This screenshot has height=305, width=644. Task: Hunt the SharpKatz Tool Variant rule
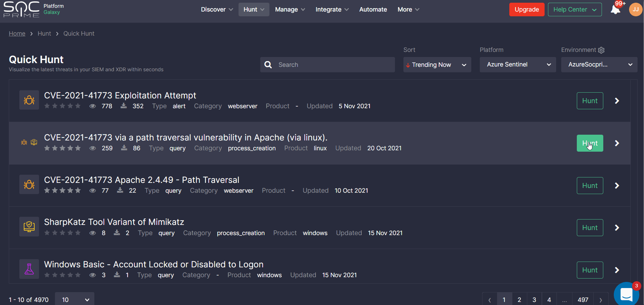coord(590,228)
